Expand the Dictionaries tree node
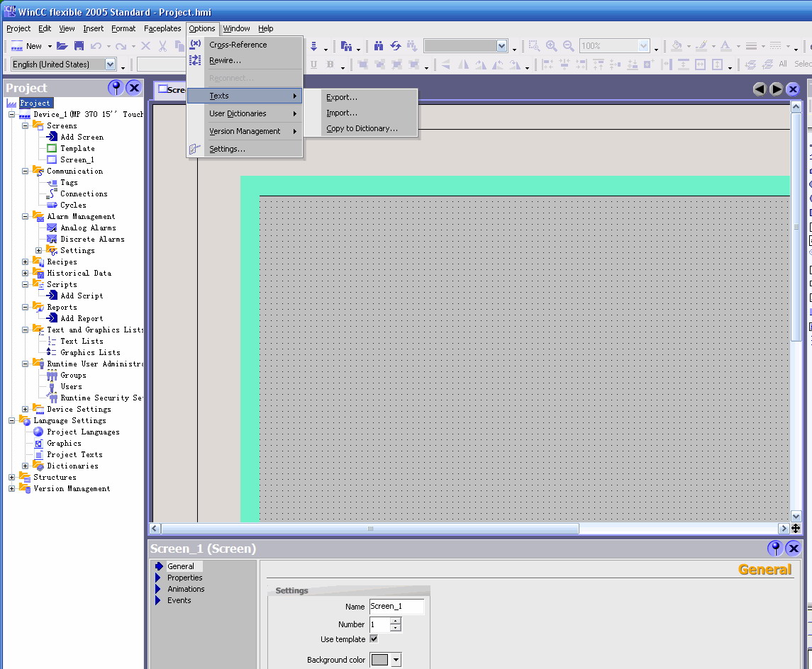Screen dimensions: 812x669 pyautogui.click(x=25, y=466)
